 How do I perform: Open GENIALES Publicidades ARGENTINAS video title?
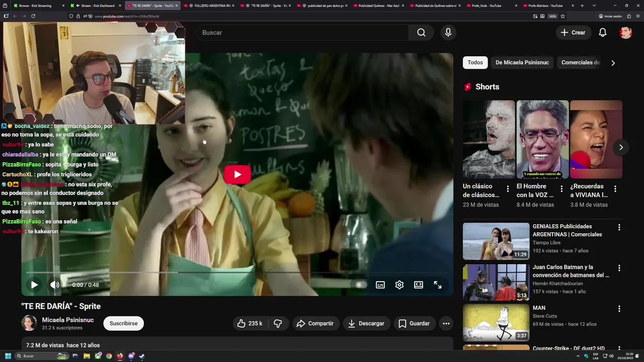tap(568, 230)
